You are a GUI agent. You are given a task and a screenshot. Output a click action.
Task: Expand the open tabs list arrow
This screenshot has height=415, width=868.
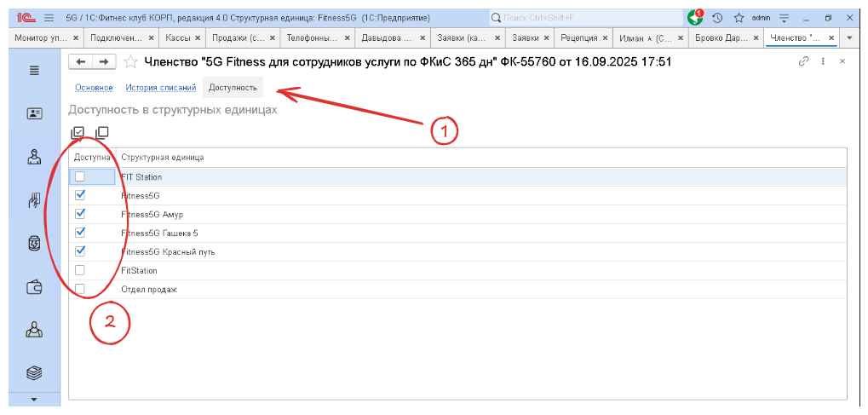849,37
